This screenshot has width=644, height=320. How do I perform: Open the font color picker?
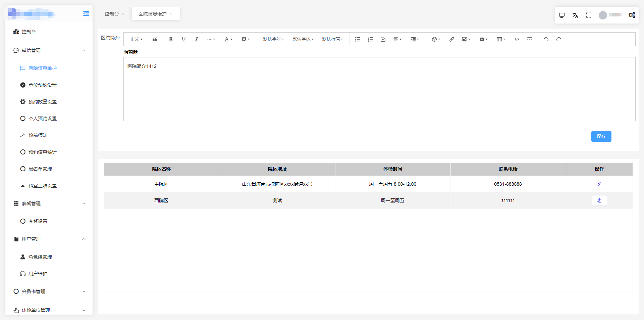coord(228,39)
